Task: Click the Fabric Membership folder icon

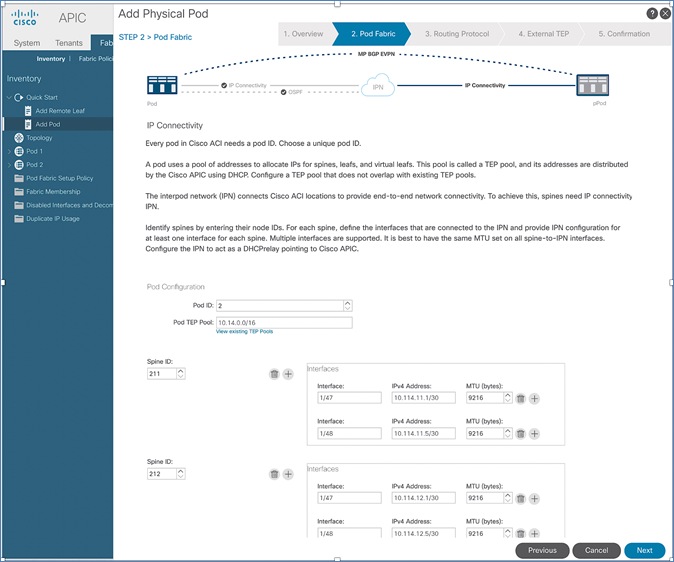Action: pyautogui.click(x=19, y=192)
